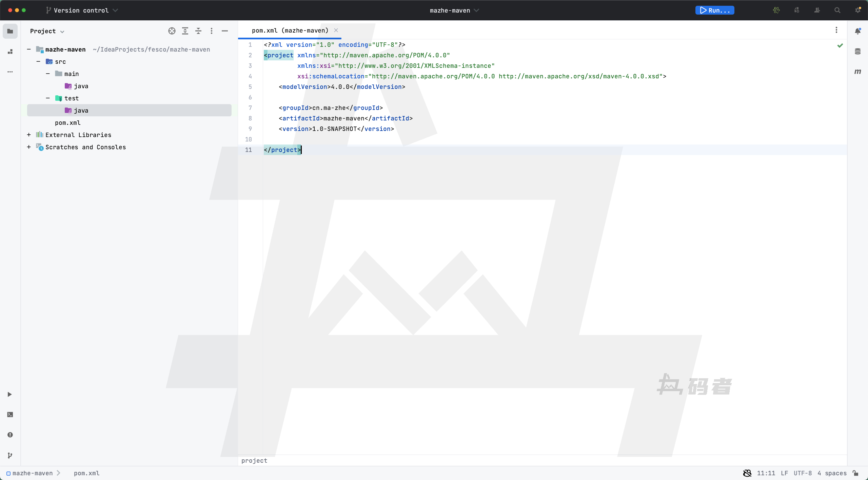Open the Problems tool window icon
Viewport: 868px width, 480px height.
10,435
